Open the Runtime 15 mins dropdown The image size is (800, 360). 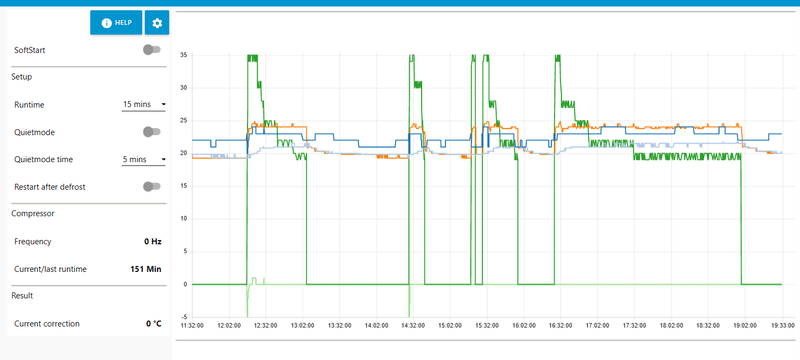(x=144, y=105)
